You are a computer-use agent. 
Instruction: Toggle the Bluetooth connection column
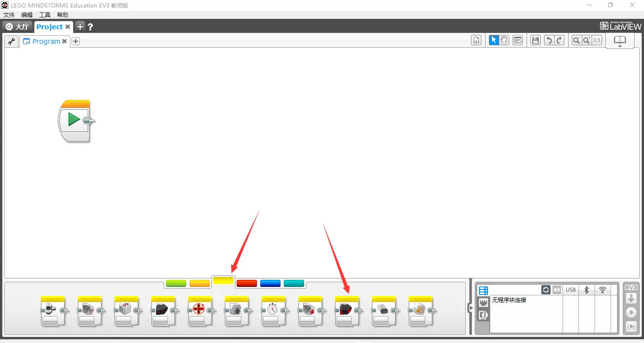point(586,290)
